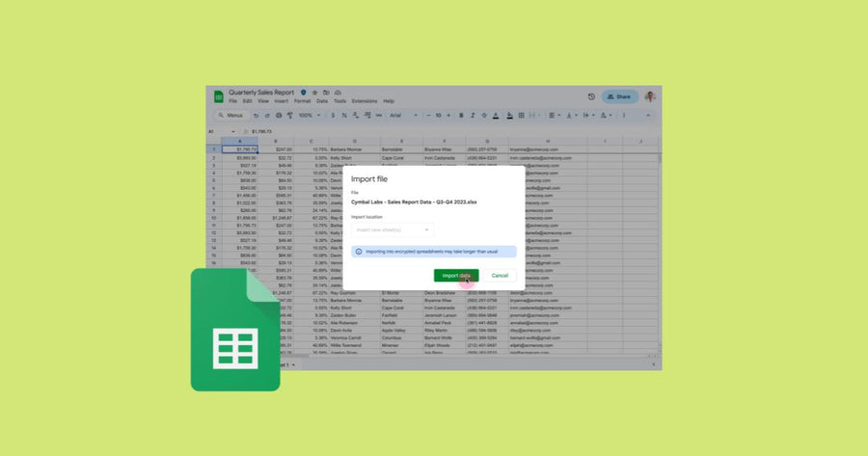Click Import data in the dialog
868x456 pixels.
(x=456, y=276)
